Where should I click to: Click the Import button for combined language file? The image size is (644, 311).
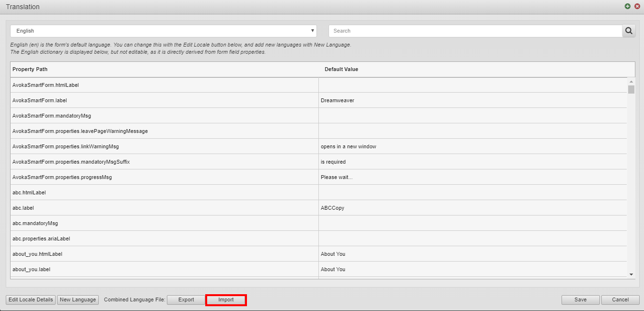(x=226, y=299)
